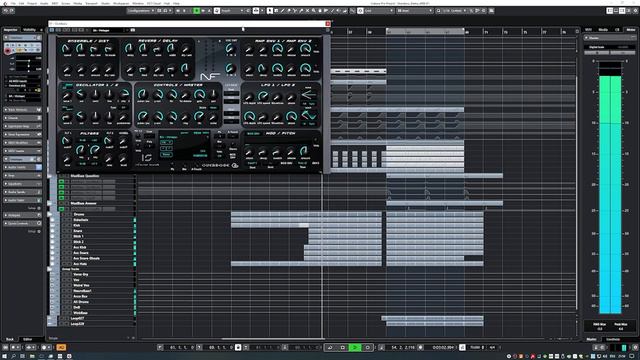Screen dimensions: 640x360
Task: Collapse the Drums folder track
Action: pos(49,214)
